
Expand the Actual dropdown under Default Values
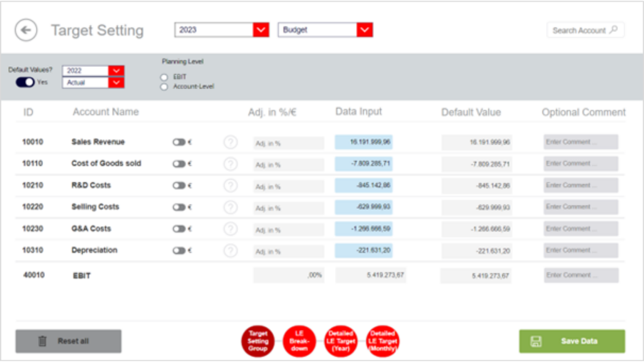pyautogui.click(x=117, y=83)
